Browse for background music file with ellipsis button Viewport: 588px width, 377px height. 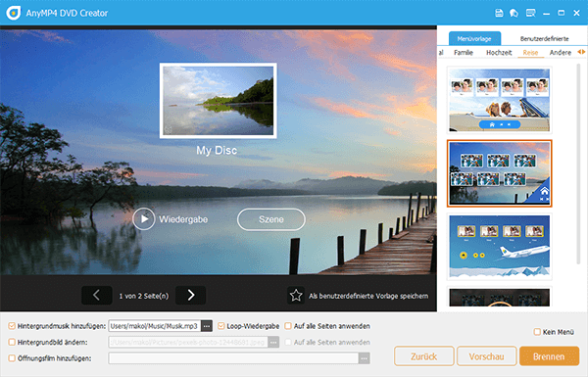[x=207, y=326]
